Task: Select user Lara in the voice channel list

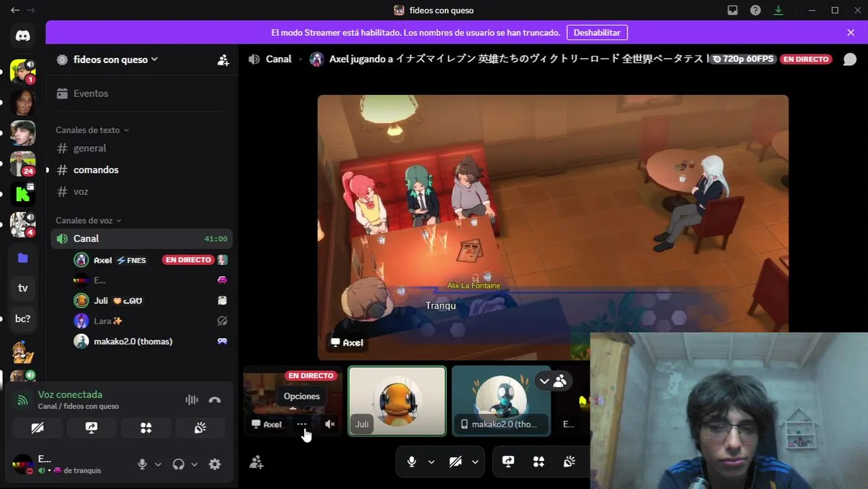Action: [x=151, y=321]
